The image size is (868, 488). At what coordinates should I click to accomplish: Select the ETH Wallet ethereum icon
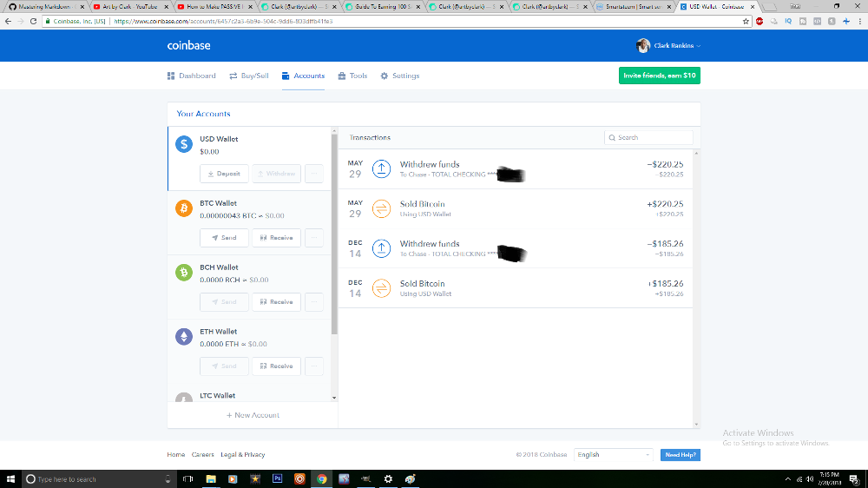tap(184, 336)
